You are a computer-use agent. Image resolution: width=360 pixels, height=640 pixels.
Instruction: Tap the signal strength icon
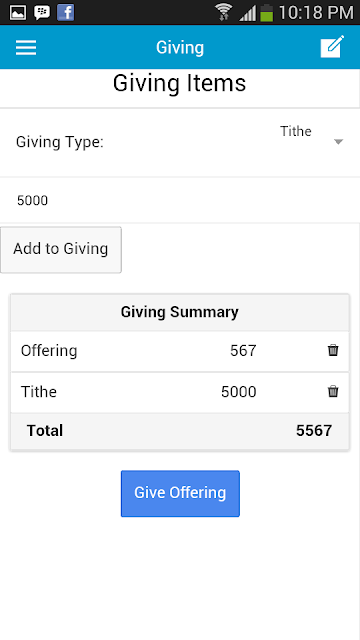(247, 13)
